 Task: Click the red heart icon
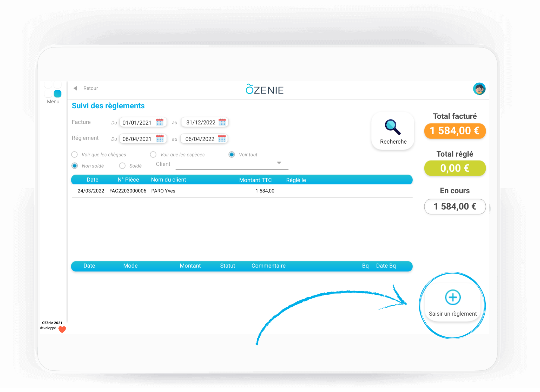point(62,329)
